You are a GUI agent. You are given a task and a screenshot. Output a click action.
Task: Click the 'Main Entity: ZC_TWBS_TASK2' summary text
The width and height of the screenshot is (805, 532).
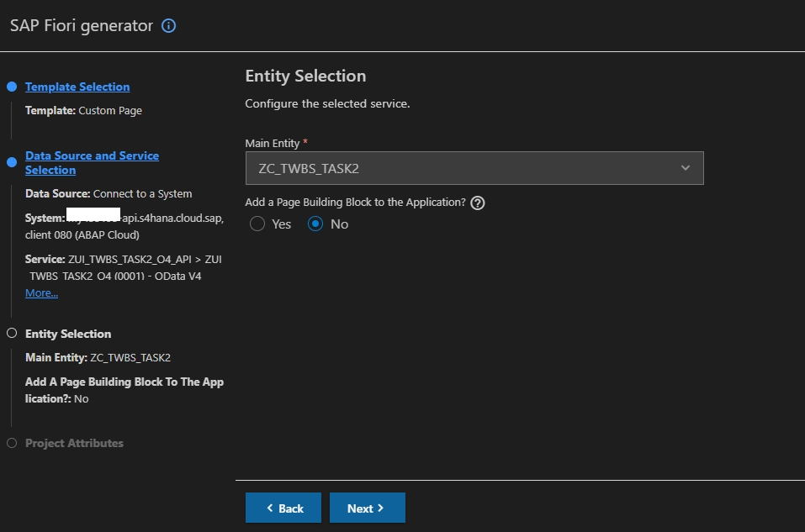(x=98, y=357)
